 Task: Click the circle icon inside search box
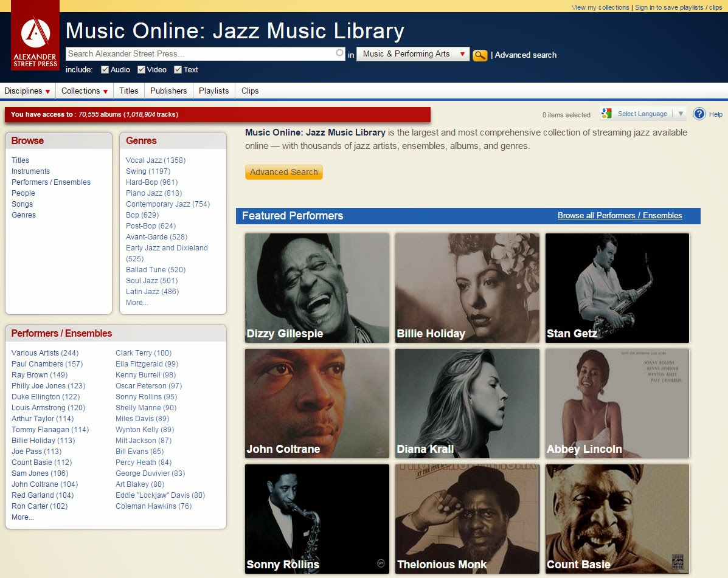[x=340, y=53]
